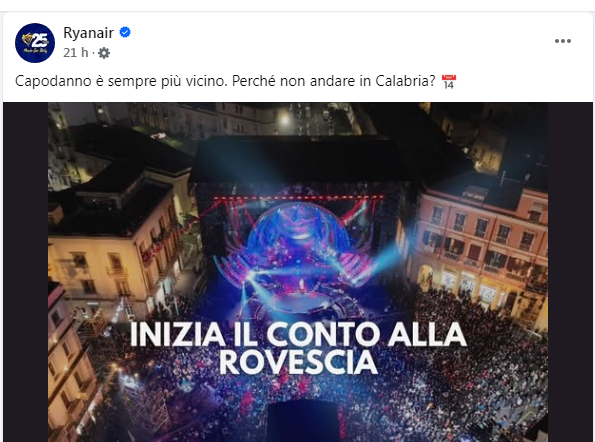Viewport: 595px width, 442px height.
Task: Open the post via the 21 h timestamp
Action: tap(76, 53)
